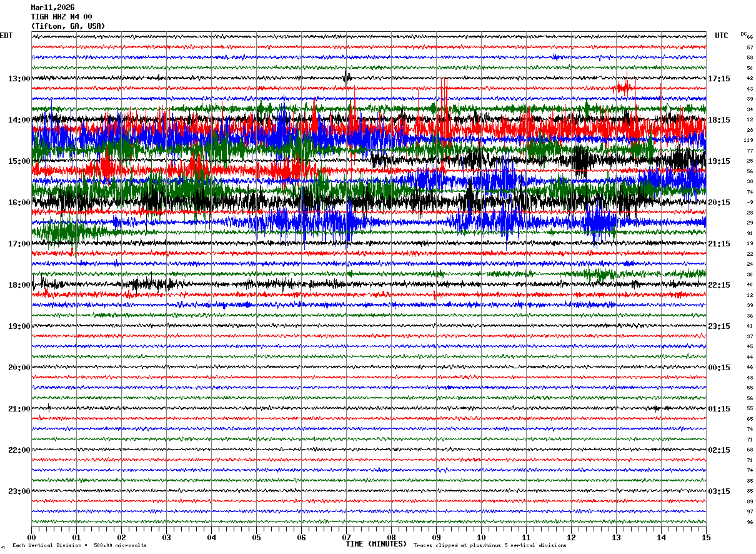Select the 14:00 EDT time label

coord(19,120)
